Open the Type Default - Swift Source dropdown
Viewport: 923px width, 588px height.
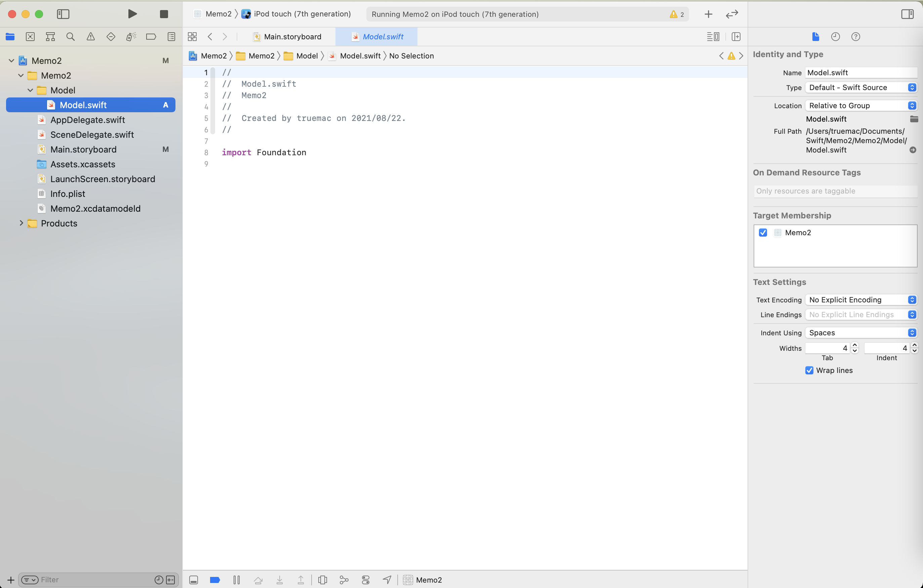860,87
